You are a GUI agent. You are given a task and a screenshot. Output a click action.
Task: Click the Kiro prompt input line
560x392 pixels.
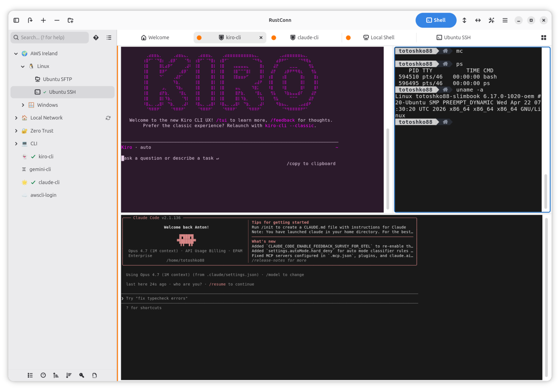point(230,158)
